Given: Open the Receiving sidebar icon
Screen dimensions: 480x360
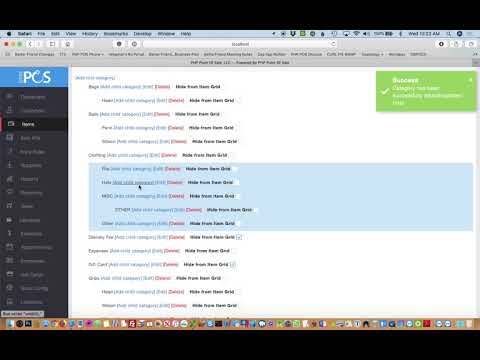Looking at the screenshot, I should point(10,192).
